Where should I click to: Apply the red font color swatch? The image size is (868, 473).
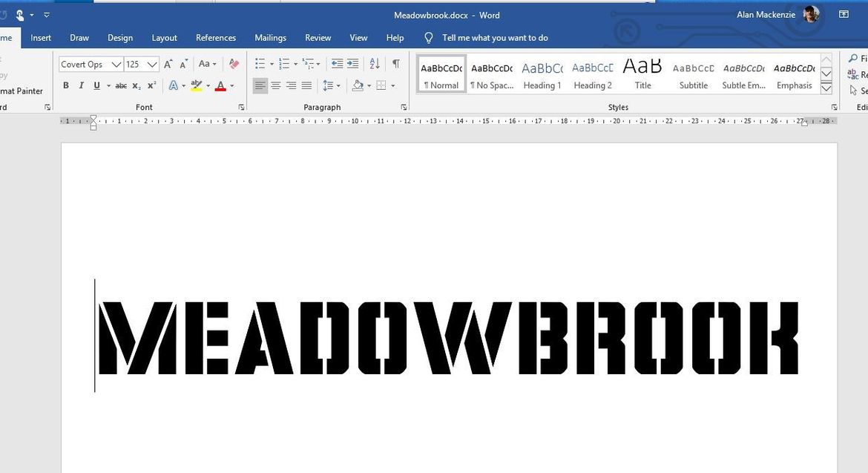[x=220, y=86]
